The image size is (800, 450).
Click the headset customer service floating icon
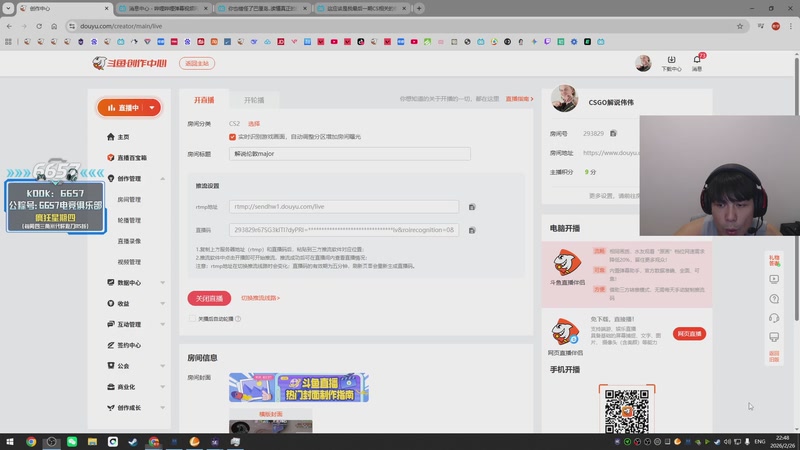coord(774,318)
